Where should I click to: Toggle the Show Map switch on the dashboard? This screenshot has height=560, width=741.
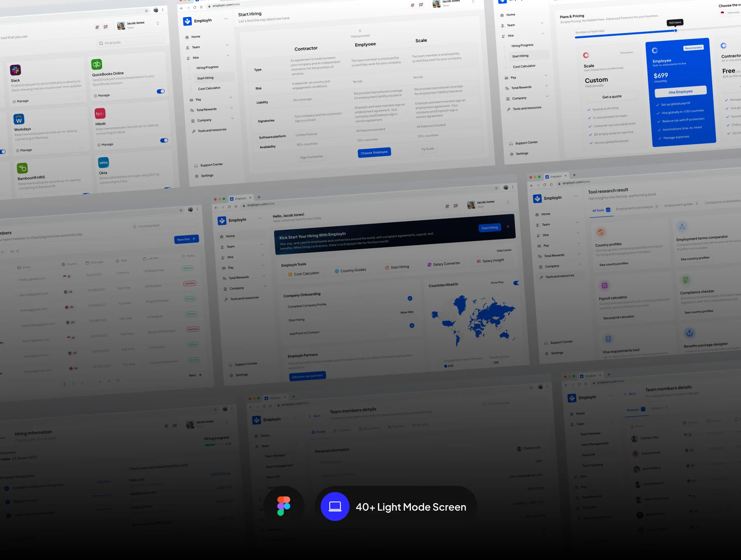click(x=516, y=283)
